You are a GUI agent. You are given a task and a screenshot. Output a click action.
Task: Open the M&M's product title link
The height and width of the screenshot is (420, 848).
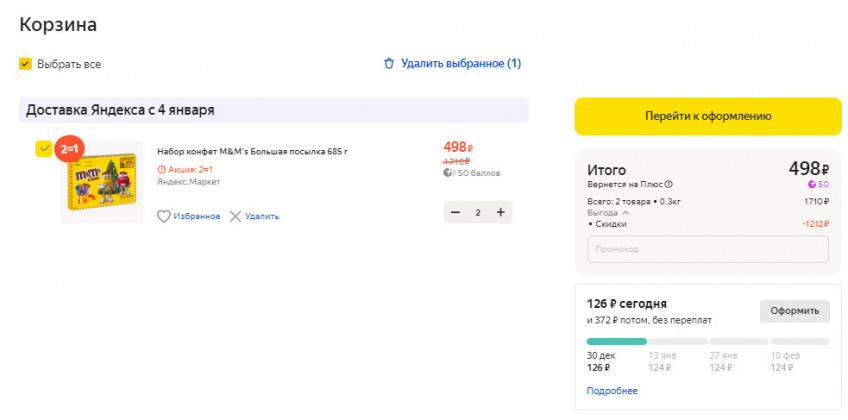[x=252, y=151]
